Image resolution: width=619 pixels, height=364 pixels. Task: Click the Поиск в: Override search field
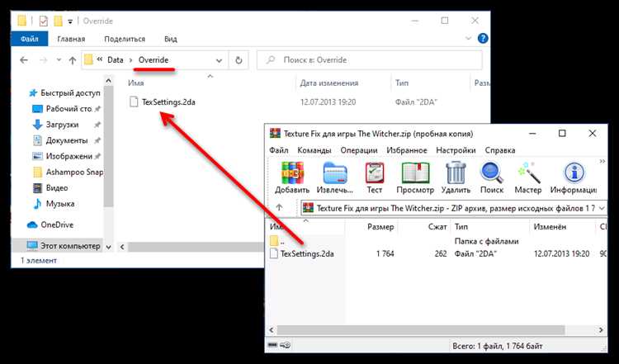pyautogui.click(x=370, y=60)
